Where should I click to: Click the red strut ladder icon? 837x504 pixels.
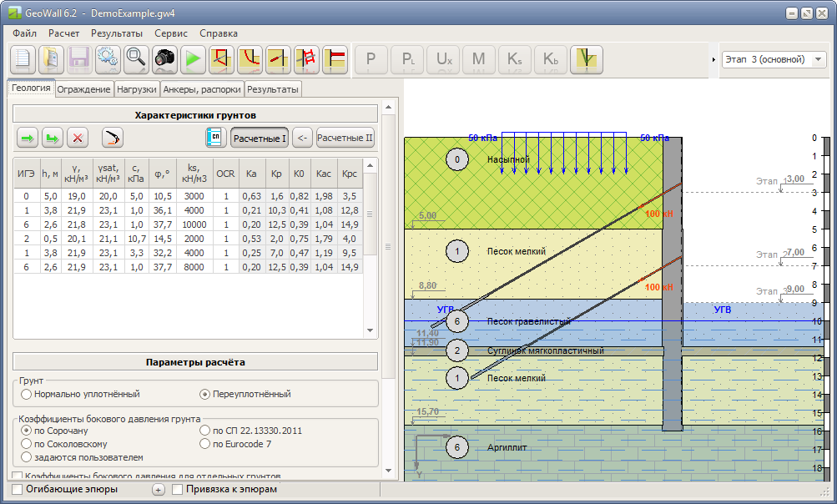click(306, 58)
